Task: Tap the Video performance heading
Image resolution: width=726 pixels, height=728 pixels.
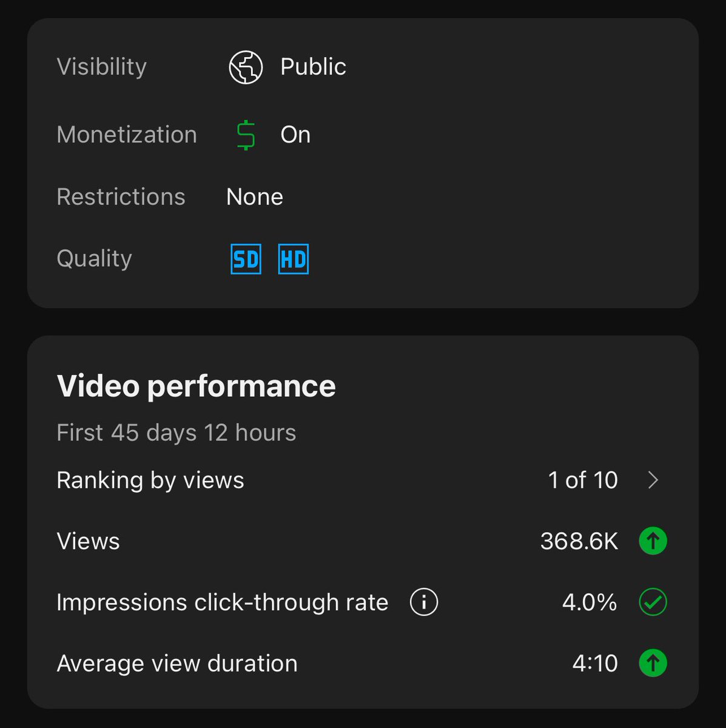Action: (196, 386)
